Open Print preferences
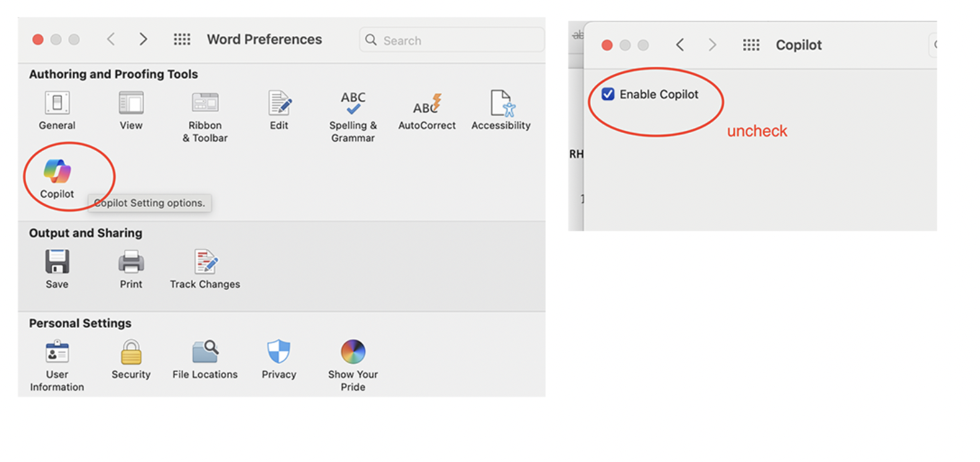980x462 pixels. pyautogui.click(x=131, y=262)
